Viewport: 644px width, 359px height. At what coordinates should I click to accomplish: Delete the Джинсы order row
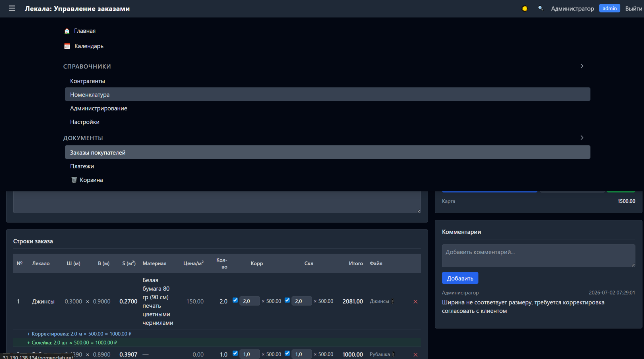coord(415,302)
